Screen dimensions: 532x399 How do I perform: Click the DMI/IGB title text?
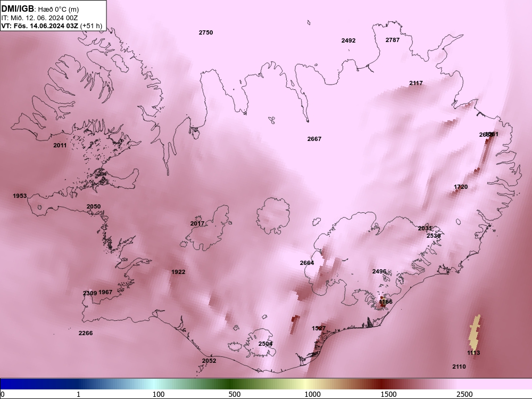point(18,9)
